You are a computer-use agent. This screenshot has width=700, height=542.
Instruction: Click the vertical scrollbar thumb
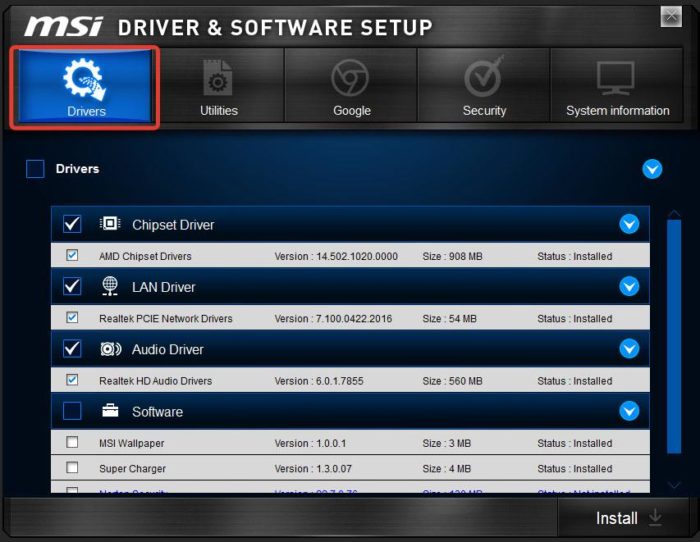(674, 336)
